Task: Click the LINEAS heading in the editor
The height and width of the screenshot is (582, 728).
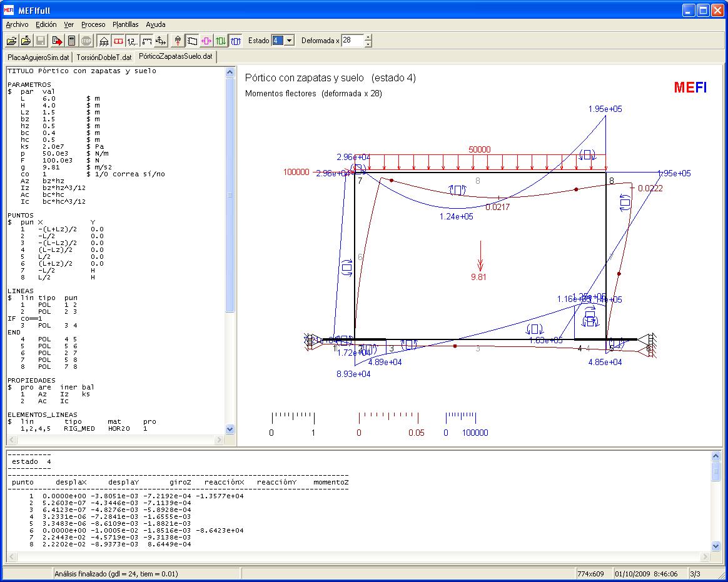Action: click(x=21, y=291)
